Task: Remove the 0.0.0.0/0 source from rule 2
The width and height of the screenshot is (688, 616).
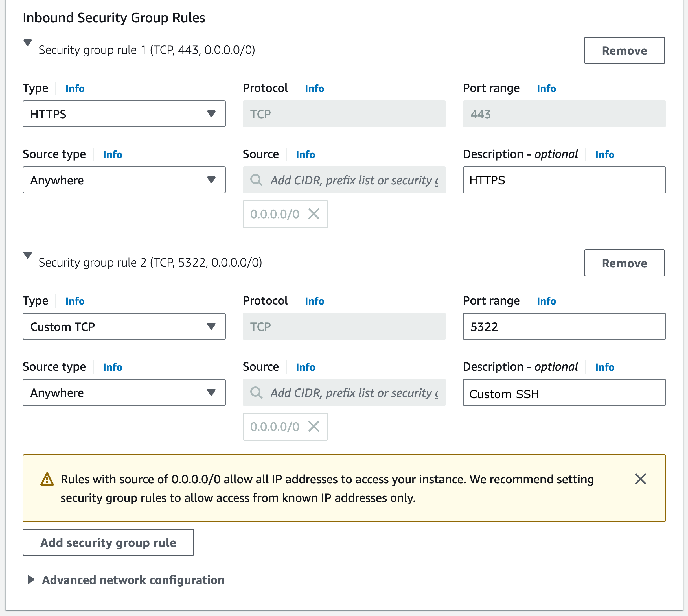Action: (314, 427)
